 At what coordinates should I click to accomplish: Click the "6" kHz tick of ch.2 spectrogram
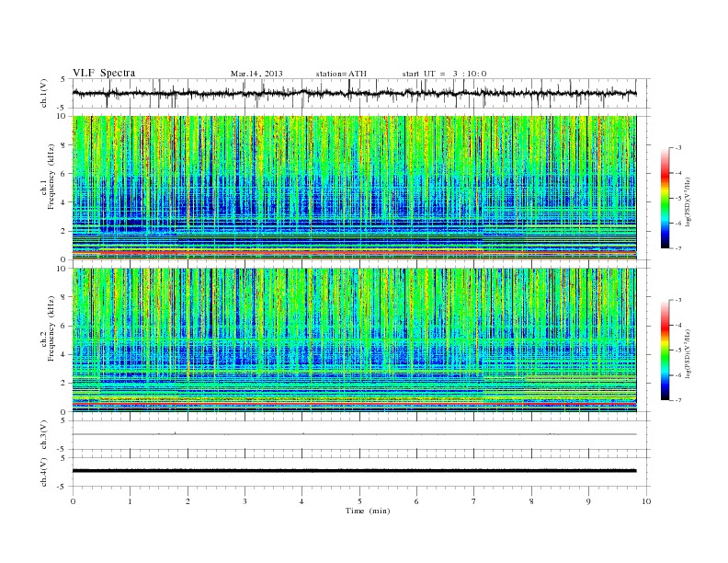pos(64,326)
